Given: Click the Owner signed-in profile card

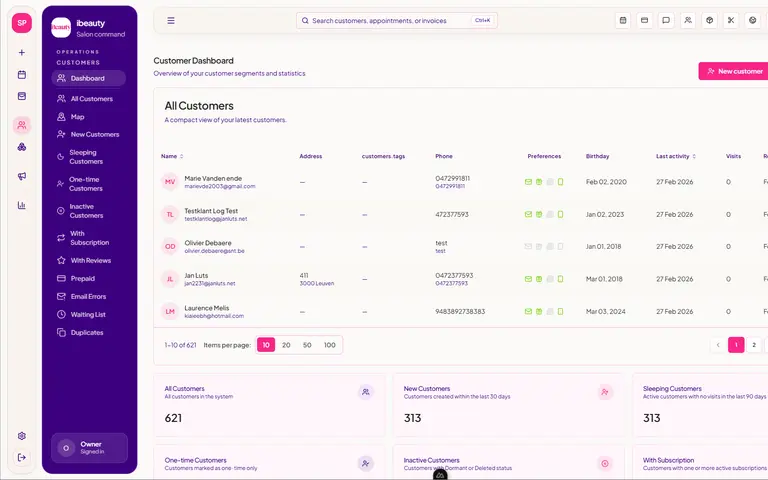Looking at the screenshot, I should coord(90,448).
